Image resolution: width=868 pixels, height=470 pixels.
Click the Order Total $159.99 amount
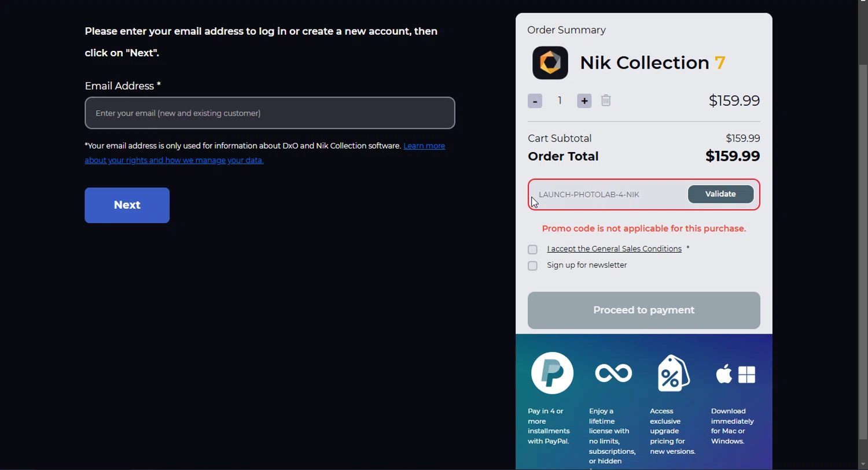click(x=733, y=157)
